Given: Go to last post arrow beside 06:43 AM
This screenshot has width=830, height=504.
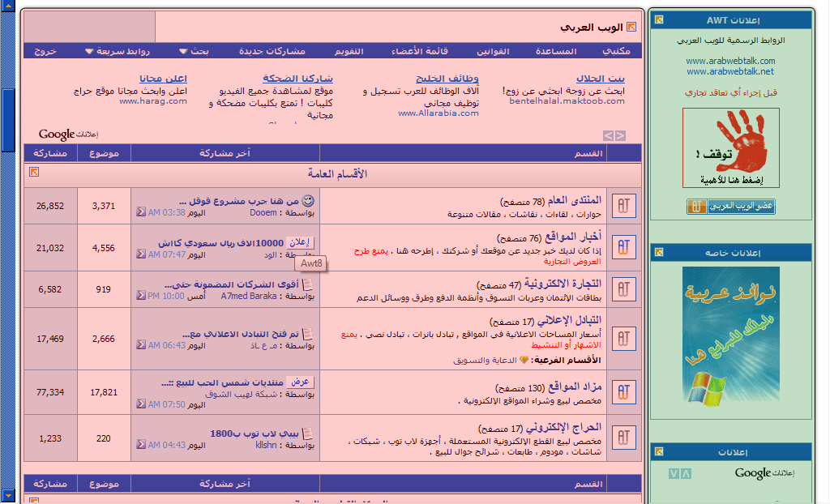Looking at the screenshot, I should [141, 344].
